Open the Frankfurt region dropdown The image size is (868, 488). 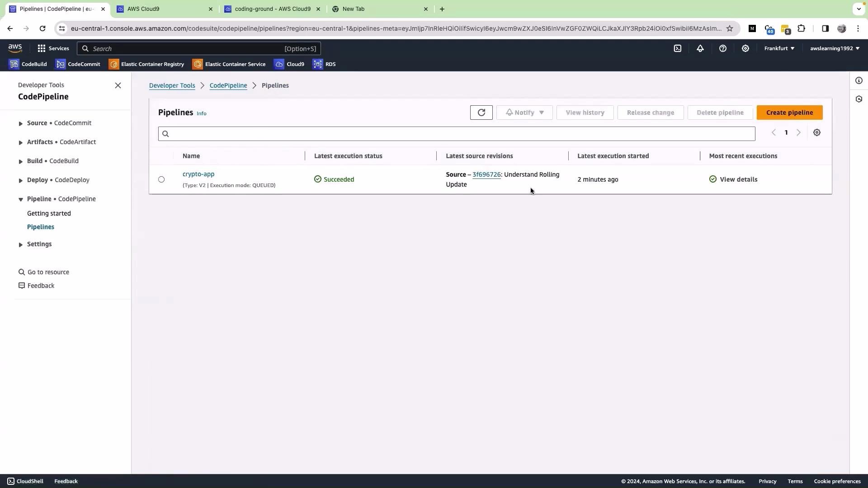[779, 48]
